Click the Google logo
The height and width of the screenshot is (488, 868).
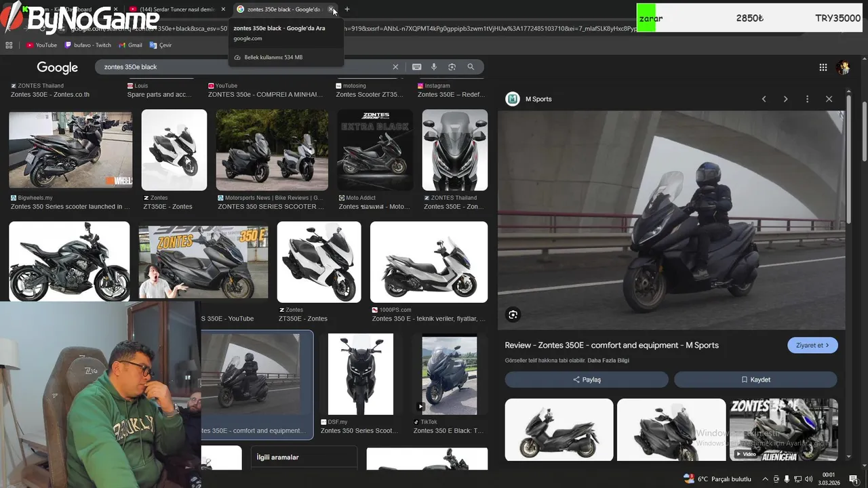57,68
